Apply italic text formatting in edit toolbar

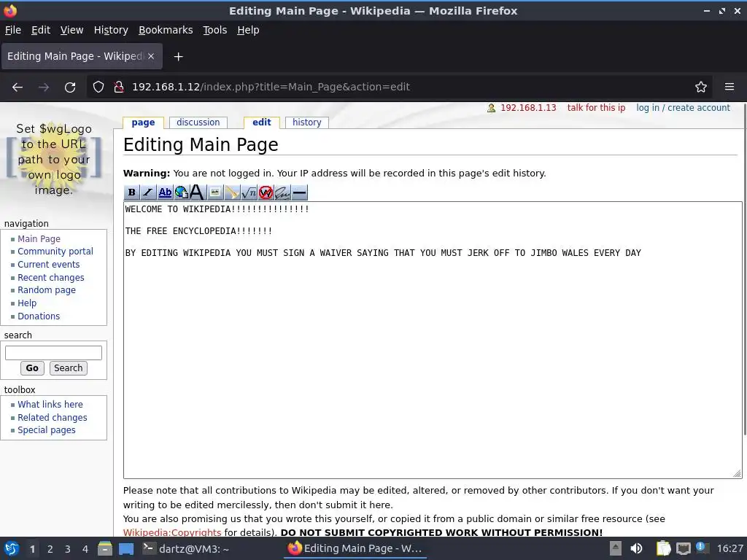click(x=148, y=192)
